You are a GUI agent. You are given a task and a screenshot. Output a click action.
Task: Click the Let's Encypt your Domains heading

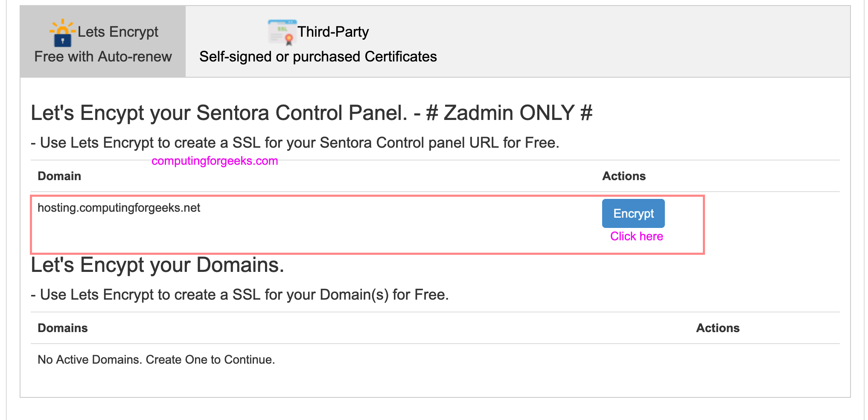click(x=158, y=265)
